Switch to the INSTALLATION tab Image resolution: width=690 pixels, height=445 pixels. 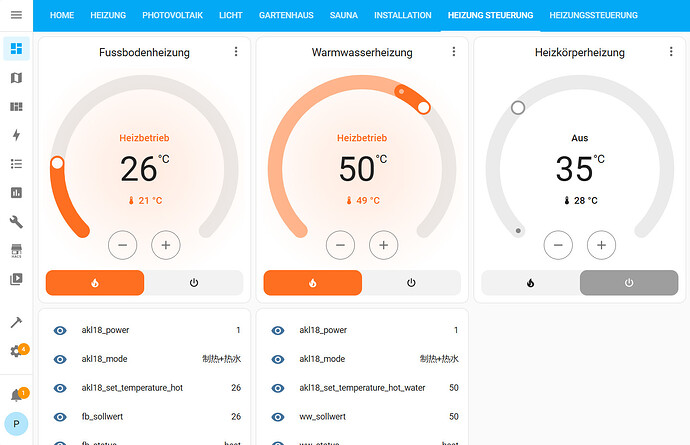click(403, 15)
